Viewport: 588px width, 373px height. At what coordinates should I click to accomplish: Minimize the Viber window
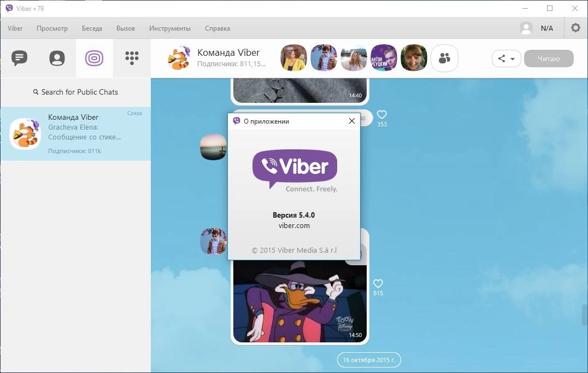525,8
